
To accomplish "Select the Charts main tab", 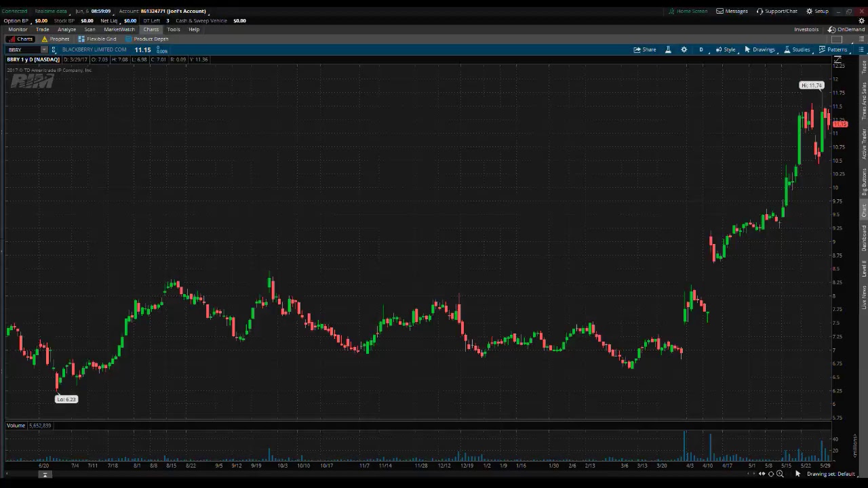I will [151, 29].
